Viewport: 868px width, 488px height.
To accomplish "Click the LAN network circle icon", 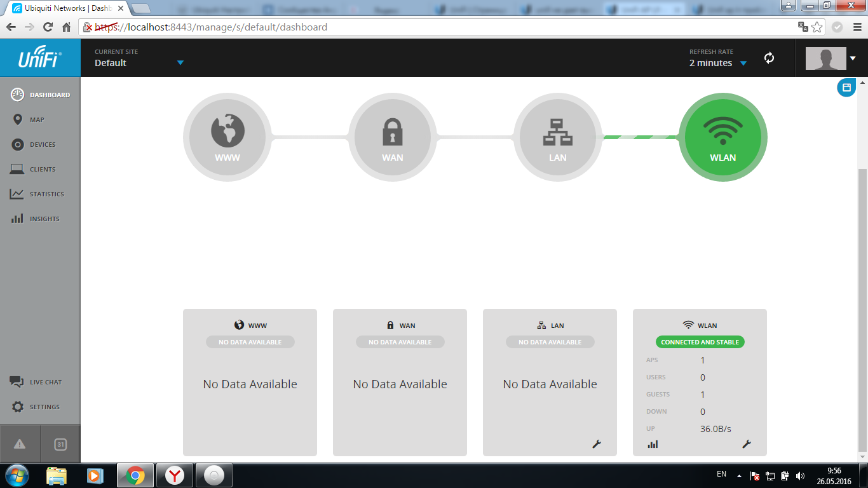I will coord(557,137).
